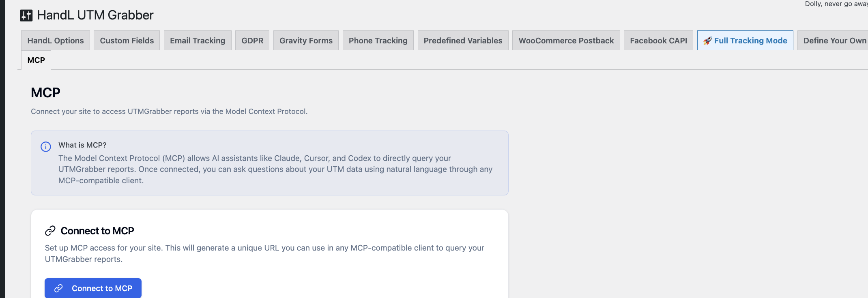Click the large MCP section heading
Image resolution: width=868 pixels, height=298 pixels.
(45, 93)
